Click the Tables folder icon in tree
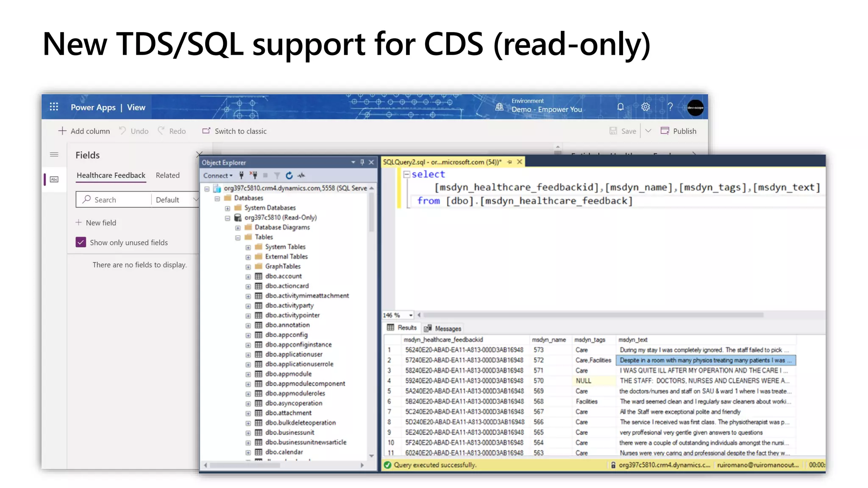Image resolution: width=868 pixels, height=488 pixels. click(249, 237)
